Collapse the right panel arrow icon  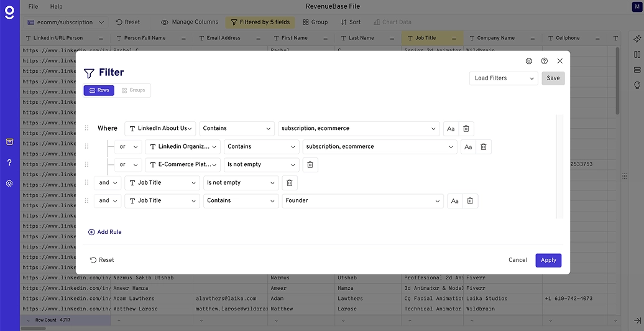(637, 320)
